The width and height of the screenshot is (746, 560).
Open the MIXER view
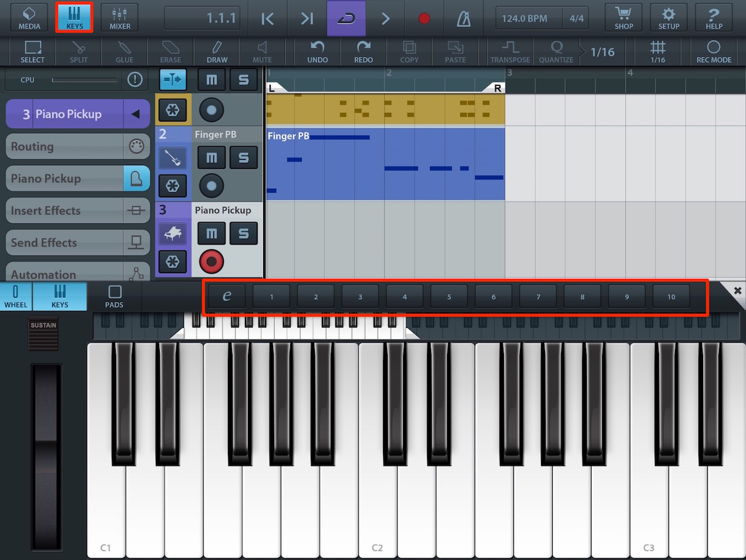pyautogui.click(x=120, y=18)
